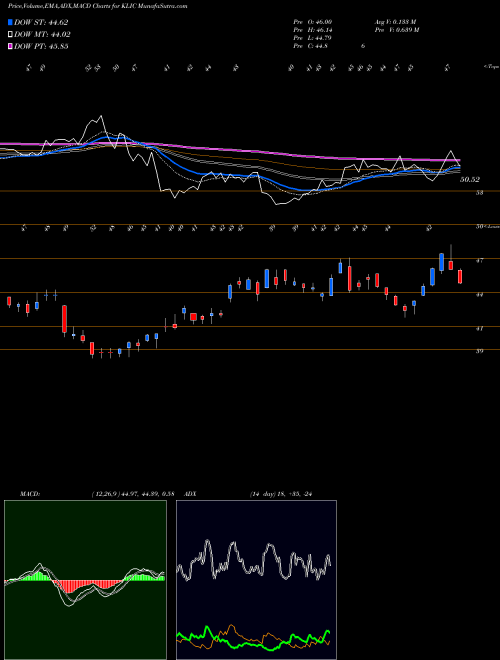Select the 'DOW MT: 44.02' legend text
Screen dimensions: 500x660
[x=43, y=35]
